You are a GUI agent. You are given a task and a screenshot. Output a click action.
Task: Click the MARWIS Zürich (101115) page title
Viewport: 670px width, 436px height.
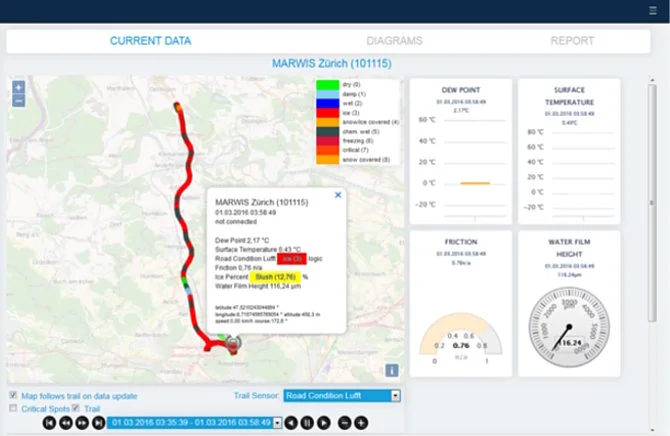coord(332,64)
